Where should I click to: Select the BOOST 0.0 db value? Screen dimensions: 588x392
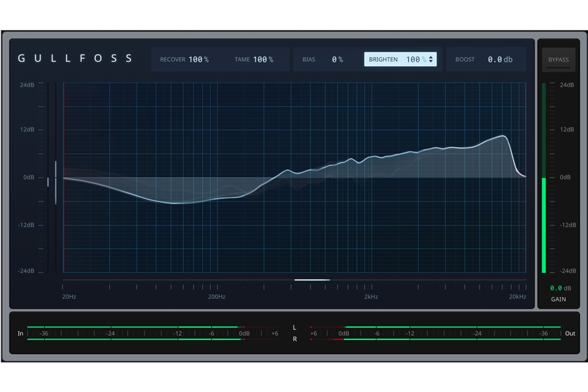500,59
